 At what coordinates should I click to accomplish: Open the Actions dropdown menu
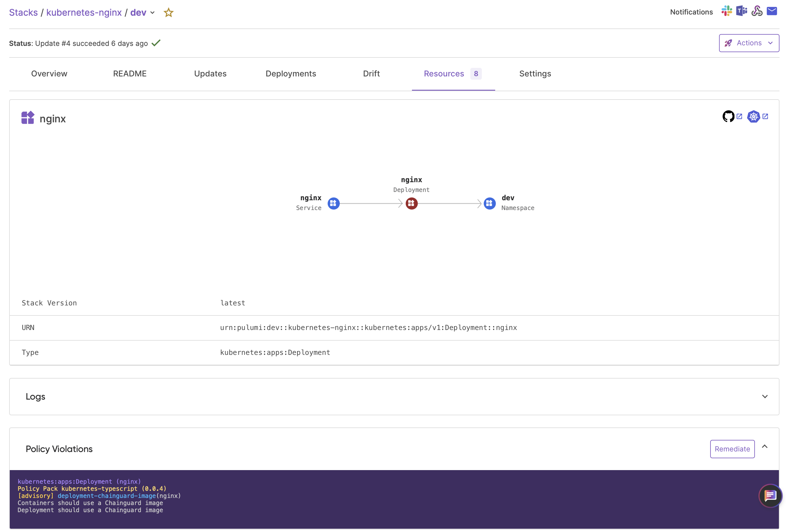pyautogui.click(x=749, y=43)
